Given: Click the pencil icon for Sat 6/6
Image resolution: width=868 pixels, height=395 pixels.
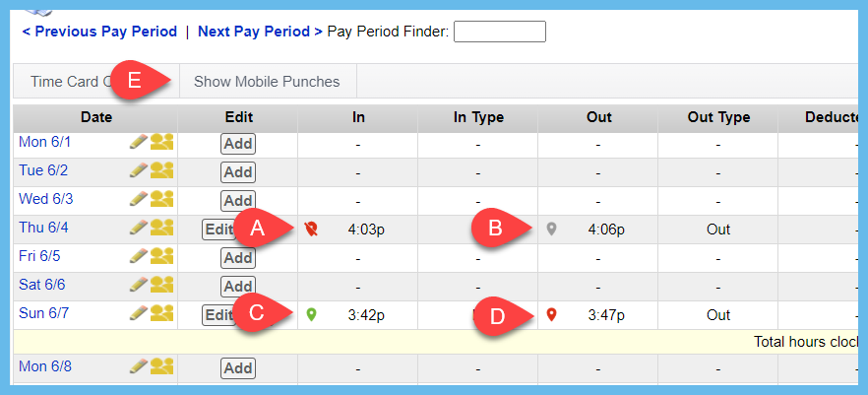Looking at the screenshot, I should pyautogui.click(x=138, y=286).
